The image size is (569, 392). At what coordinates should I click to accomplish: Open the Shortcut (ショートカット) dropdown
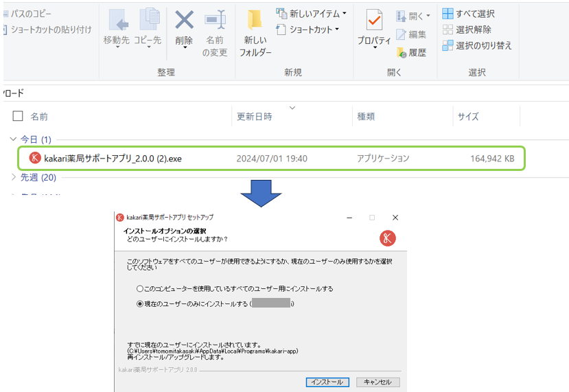pos(307,30)
